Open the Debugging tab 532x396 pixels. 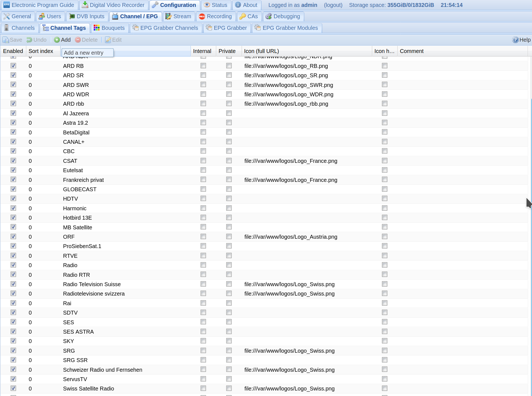point(283,16)
